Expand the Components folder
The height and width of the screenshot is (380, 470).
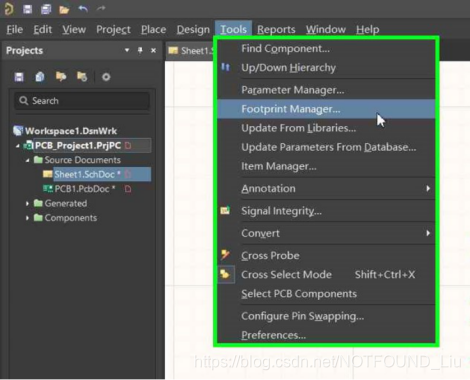click(27, 218)
